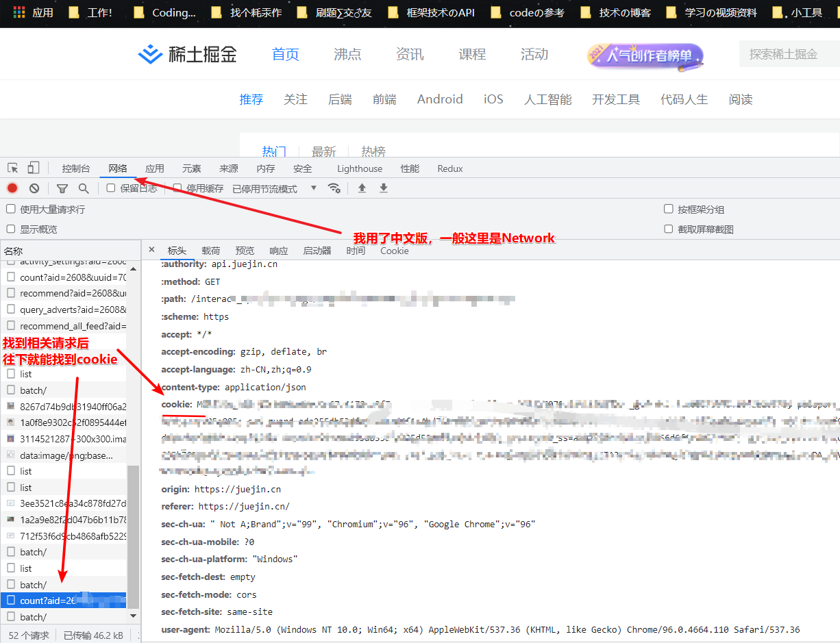Viewport: 840px width, 643px height.
Task: Clear the network log
Action: click(x=34, y=188)
